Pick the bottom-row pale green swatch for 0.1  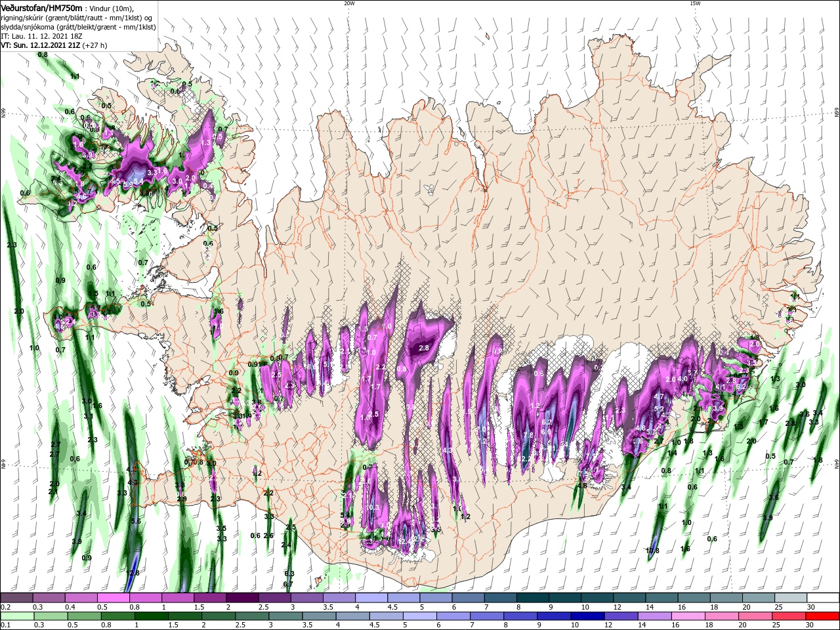click(x=16, y=616)
